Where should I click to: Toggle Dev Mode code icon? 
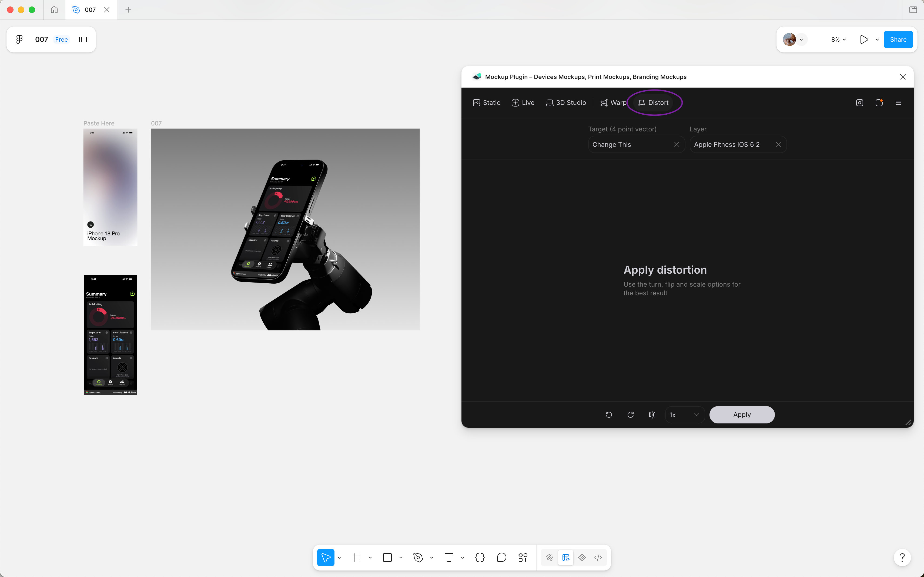598,558
